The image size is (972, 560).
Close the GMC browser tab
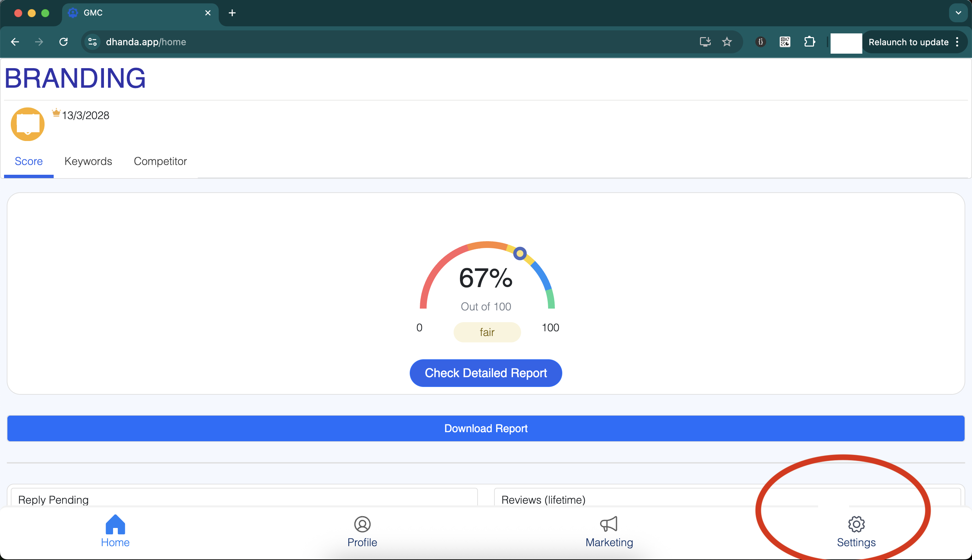tap(208, 13)
